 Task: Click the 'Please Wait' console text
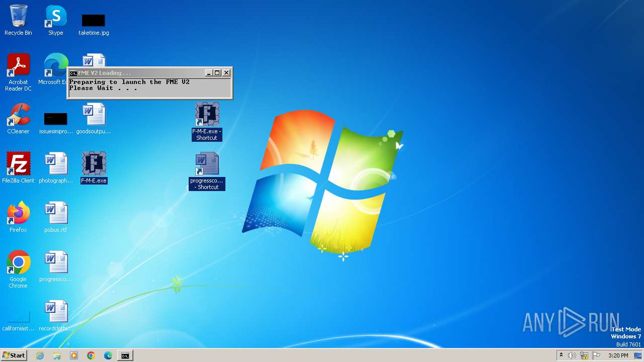(103, 88)
